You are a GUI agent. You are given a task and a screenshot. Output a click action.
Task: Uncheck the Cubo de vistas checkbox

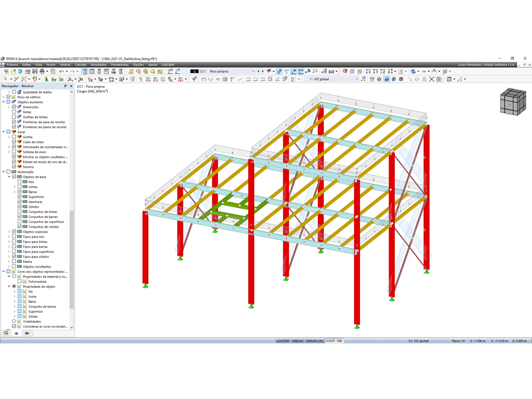14,142
